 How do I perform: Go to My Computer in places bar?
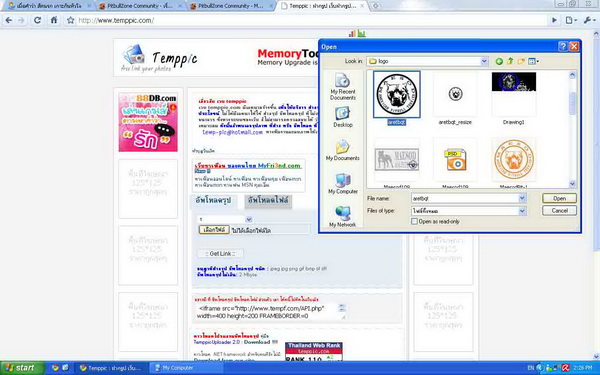[x=342, y=184]
